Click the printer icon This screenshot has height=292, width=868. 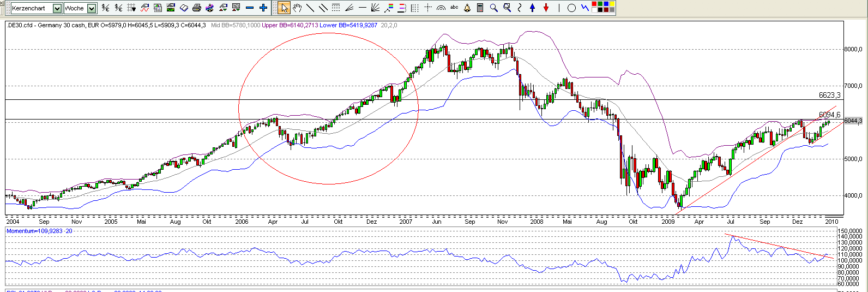pyautogui.click(x=196, y=8)
